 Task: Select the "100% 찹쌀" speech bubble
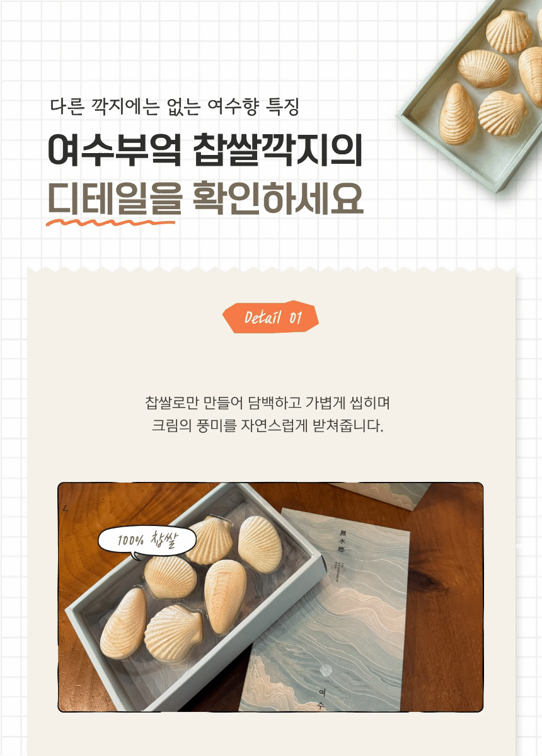click(147, 541)
